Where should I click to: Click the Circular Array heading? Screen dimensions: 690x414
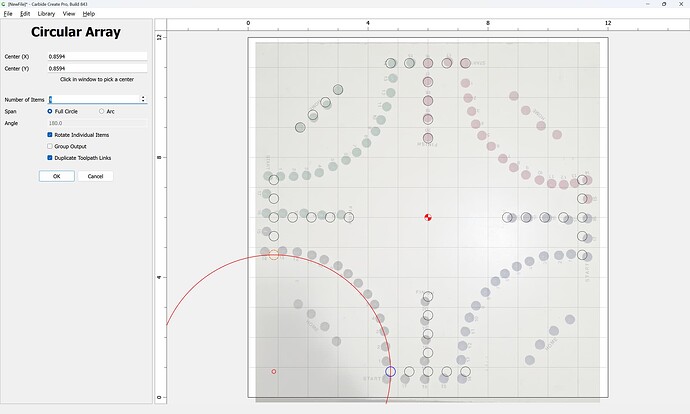click(76, 32)
